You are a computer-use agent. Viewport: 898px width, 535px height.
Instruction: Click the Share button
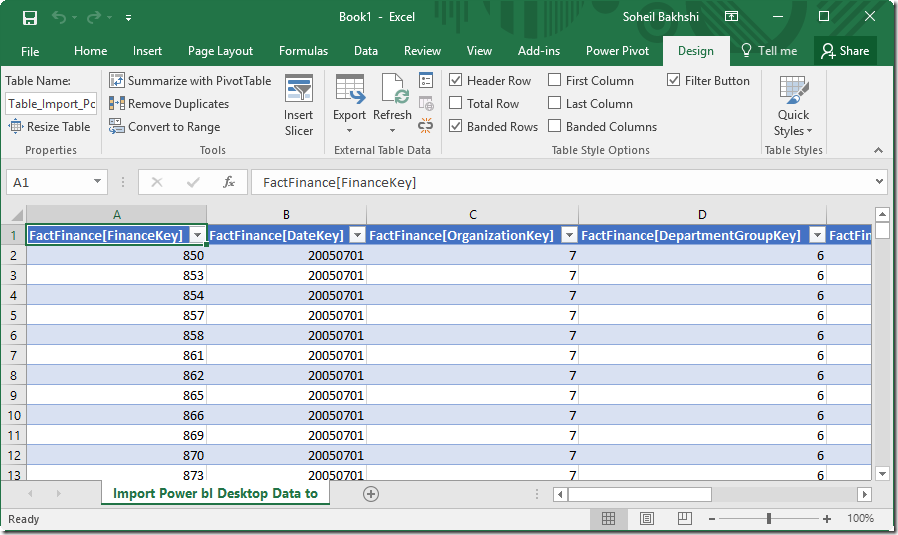(845, 51)
